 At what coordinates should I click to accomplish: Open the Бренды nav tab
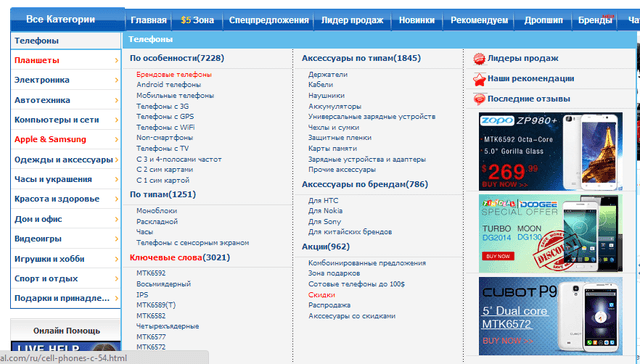point(595,20)
